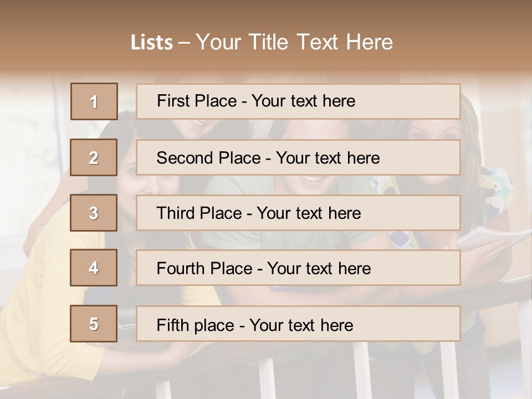Click the Fifth place text box

tap(298, 324)
